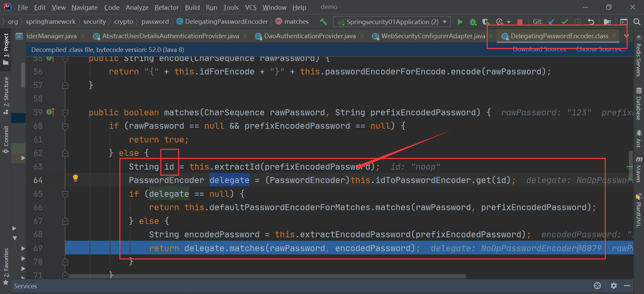Screen dimensions: 644x294
Task: Update project with the blue Git arrow
Action: [551, 22]
